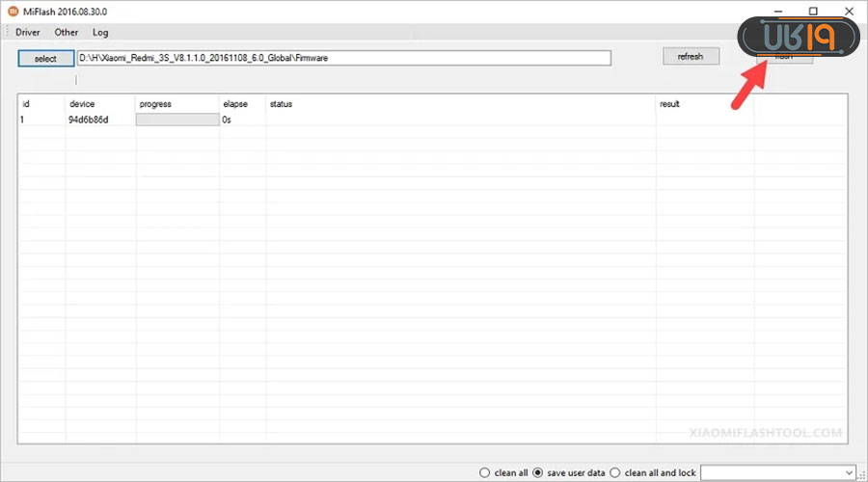868x482 pixels.
Task: Select the "clean all" radio option
Action: [x=484, y=472]
